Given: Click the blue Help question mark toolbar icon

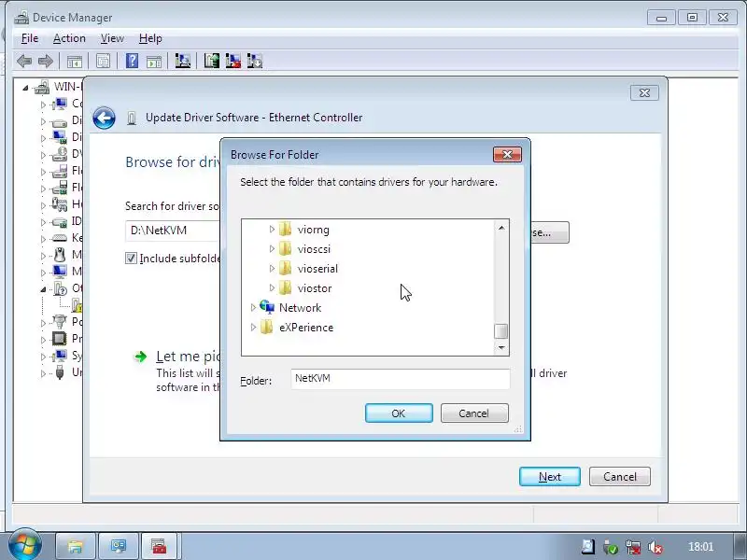Looking at the screenshot, I should pos(132,61).
